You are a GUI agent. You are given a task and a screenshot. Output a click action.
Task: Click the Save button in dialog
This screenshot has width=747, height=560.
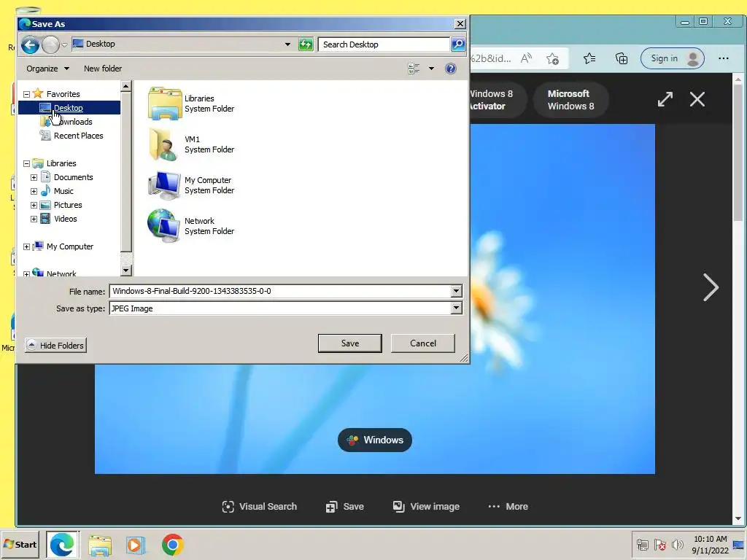[x=349, y=343]
